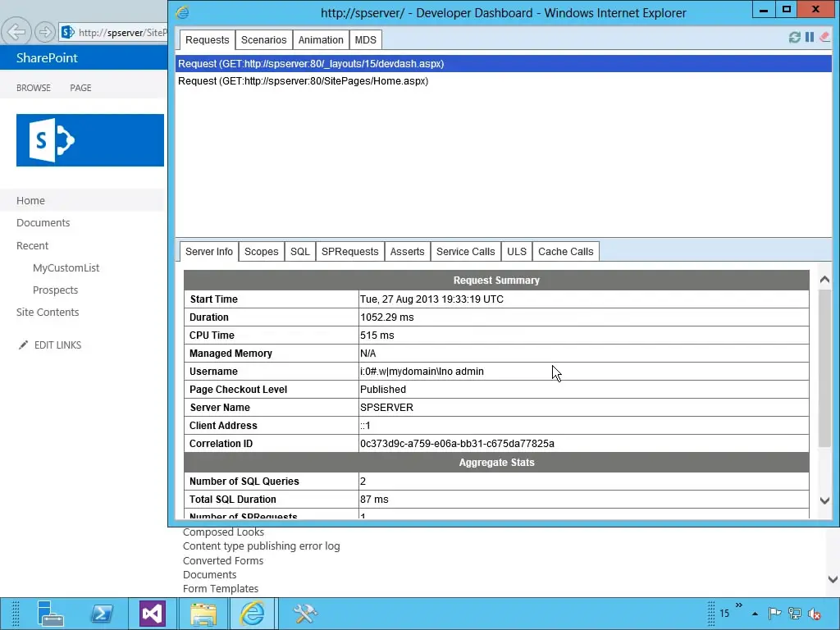Click the SharePoint site icon in the address bar
The image size is (840, 630).
coord(67,32)
